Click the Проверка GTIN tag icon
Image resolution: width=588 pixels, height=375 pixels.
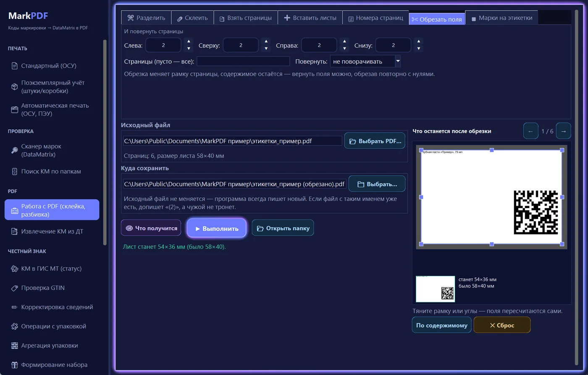tap(14, 288)
